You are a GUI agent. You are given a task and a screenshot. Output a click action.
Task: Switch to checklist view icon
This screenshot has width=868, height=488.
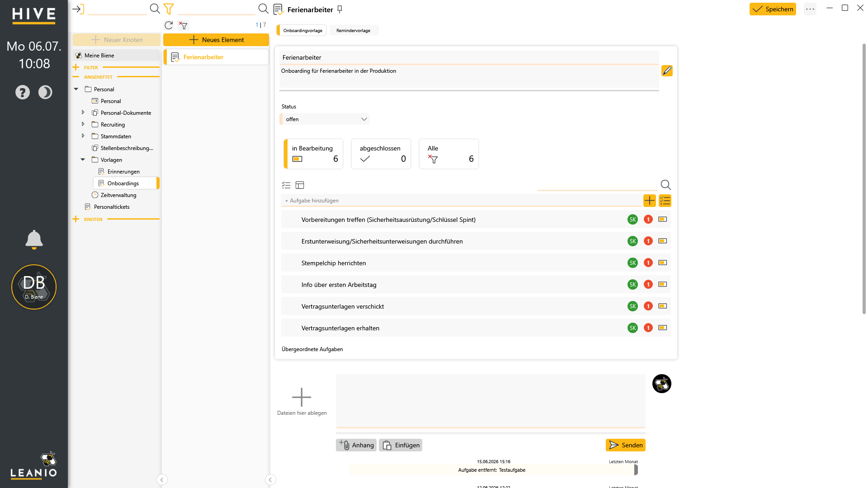tap(286, 185)
